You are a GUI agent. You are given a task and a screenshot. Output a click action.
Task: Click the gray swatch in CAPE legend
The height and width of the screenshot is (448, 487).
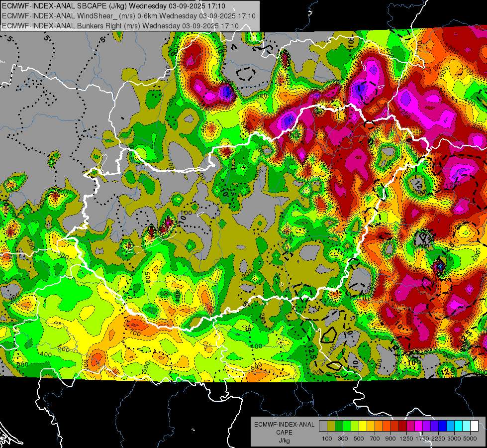pos(323,426)
